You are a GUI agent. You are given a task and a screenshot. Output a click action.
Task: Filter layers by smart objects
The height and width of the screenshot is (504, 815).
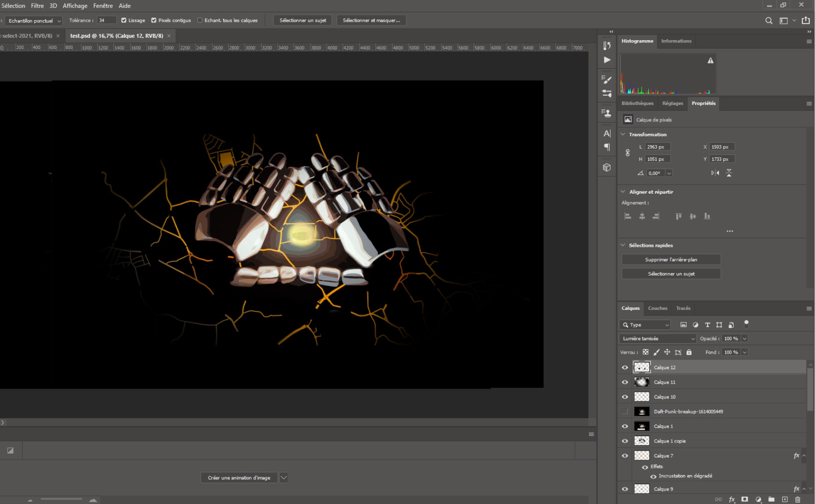(731, 325)
